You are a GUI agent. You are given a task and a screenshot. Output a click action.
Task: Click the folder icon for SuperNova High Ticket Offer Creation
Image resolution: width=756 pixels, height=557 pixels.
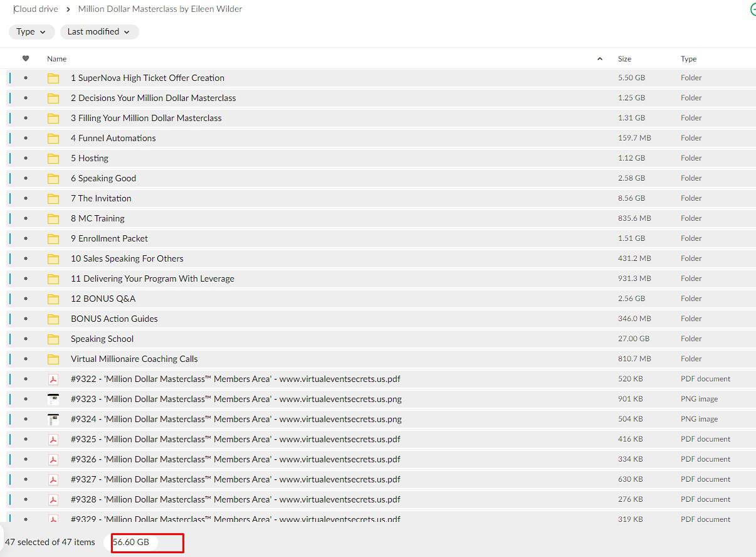tap(53, 78)
